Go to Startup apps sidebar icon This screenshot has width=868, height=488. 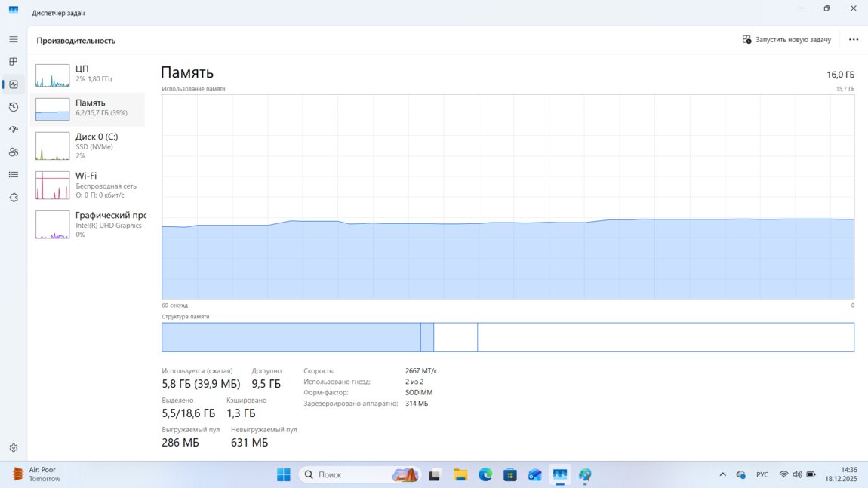tap(13, 130)
